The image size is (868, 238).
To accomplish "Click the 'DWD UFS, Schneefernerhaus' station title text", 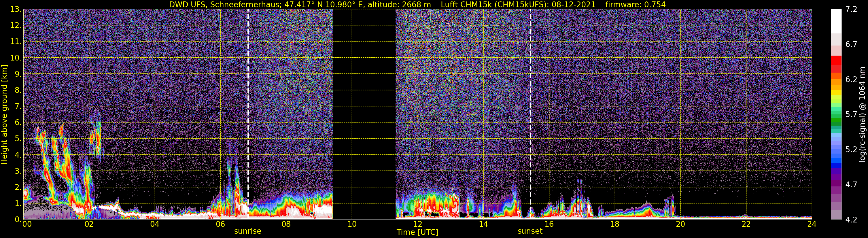I will point(225,4).
